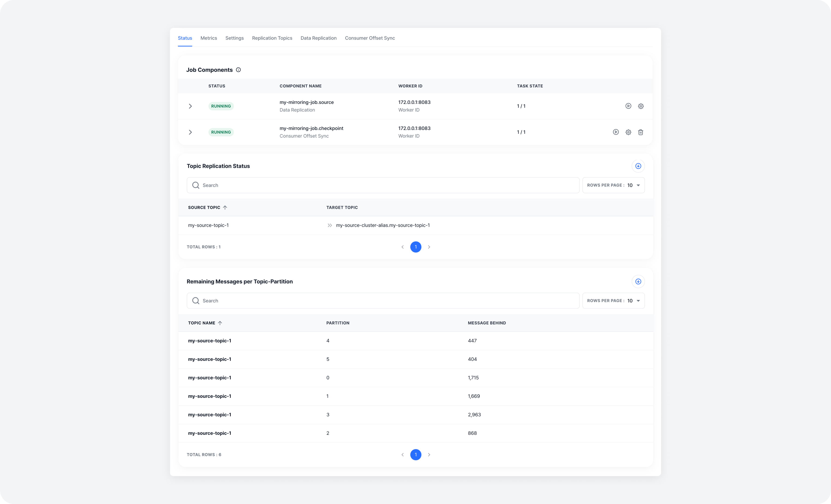Download Remaining Messages per Topic-Partition data

pyautogui.click(x=638, y=282)
